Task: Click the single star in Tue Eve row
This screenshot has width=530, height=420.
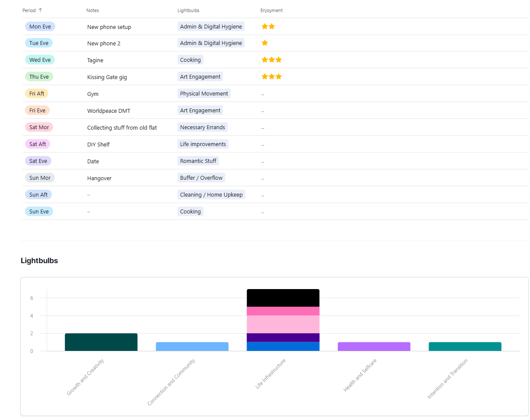Action: coord(265,43)
